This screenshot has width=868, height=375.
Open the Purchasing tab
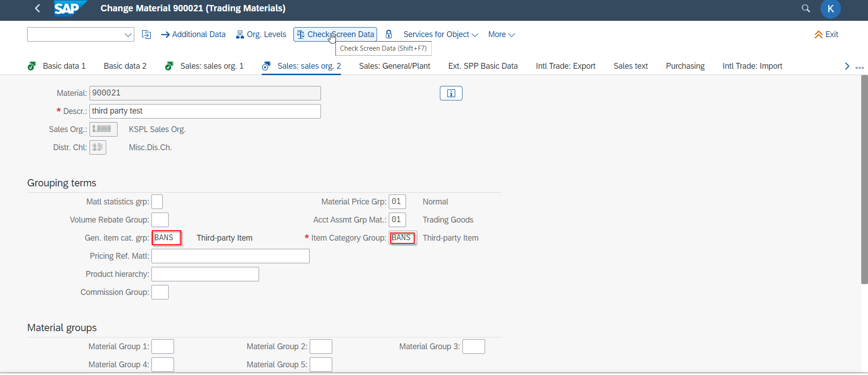685,66
